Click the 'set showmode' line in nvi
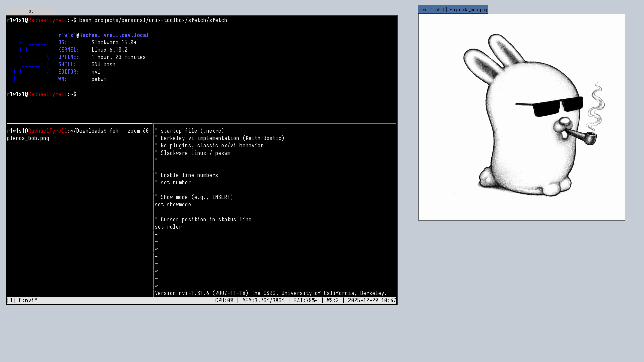Viewport: 644px width, 362px height. coord(173,204)
